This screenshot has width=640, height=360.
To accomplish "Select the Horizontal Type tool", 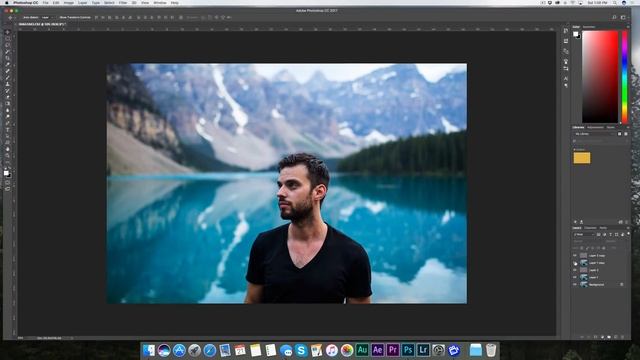I will point(8,129).
